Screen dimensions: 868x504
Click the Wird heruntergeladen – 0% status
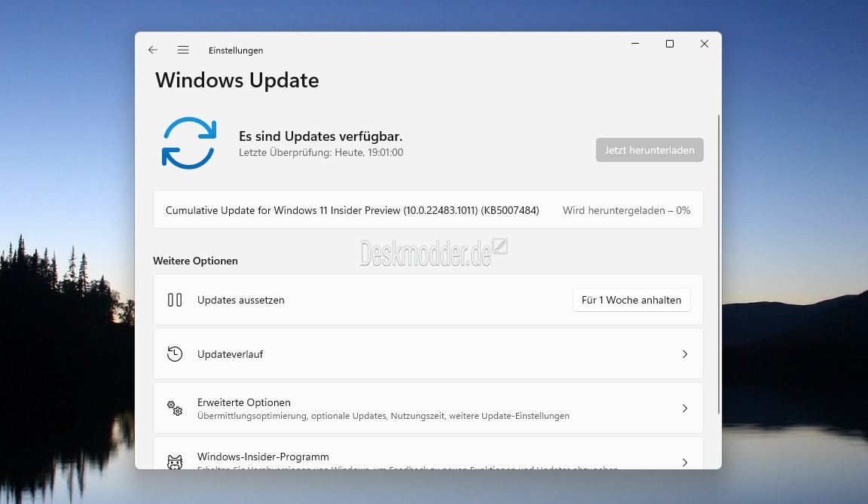point(626,210)
